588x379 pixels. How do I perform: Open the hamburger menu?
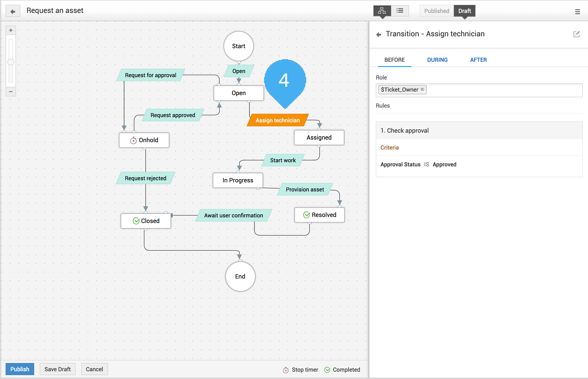point(577,12)
